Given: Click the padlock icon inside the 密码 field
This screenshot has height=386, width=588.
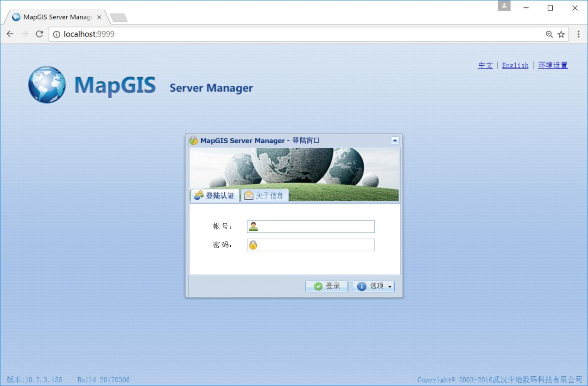Looking at the screenshot, I should [x=253, y=245].
